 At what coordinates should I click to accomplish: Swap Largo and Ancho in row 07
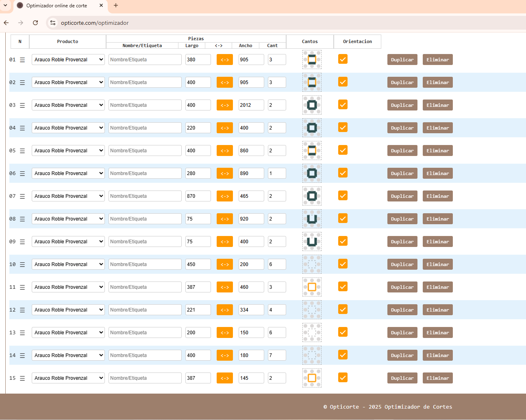coord(224,196)
